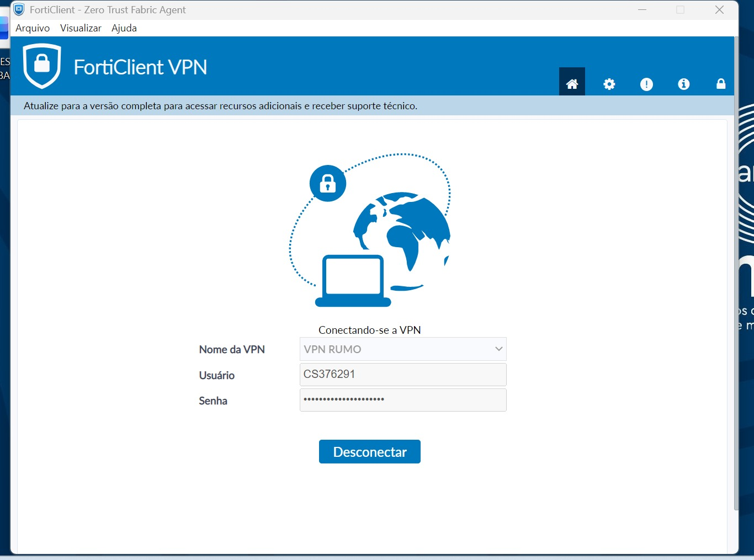Open the settings gear icon
The height and width of the screenshot is (560, 754).
(609, 84)
